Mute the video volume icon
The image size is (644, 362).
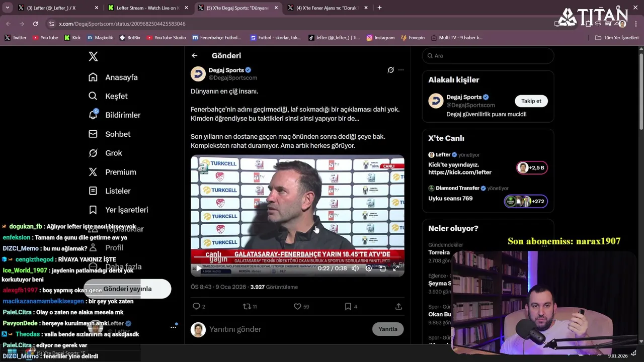pos(355,268)
